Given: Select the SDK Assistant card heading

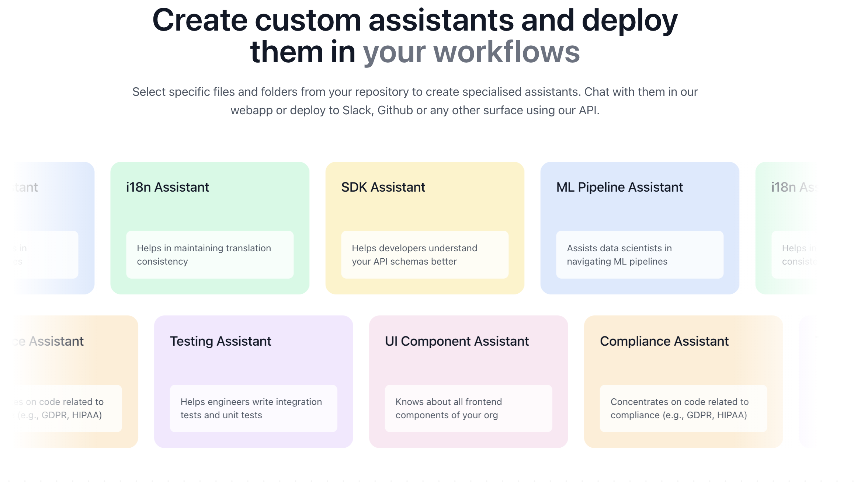Looking at the screenshot, I should pos(383,187).
